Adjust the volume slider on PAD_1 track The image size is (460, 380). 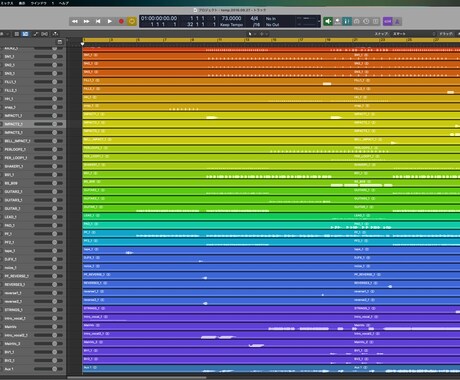48,225
